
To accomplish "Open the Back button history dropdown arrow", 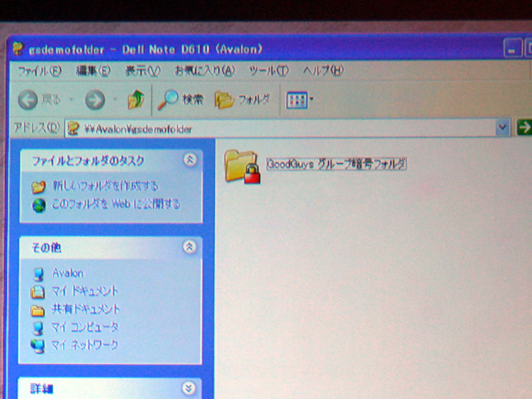I will coord(71,99).
